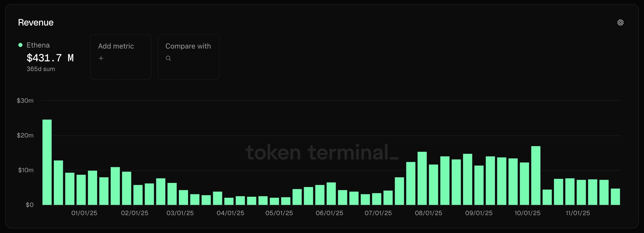
Task: Click the 11/01/25 axis date label
Action: 578,213
